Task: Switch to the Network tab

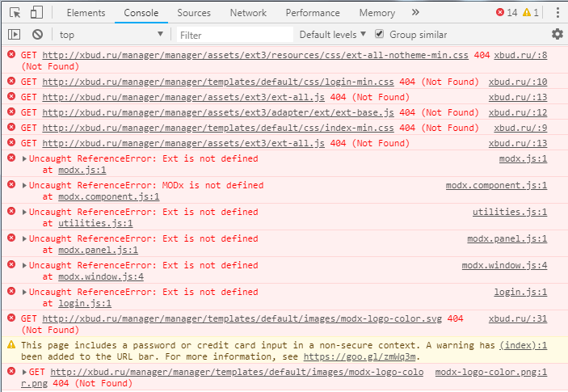Action: [248, 13]
